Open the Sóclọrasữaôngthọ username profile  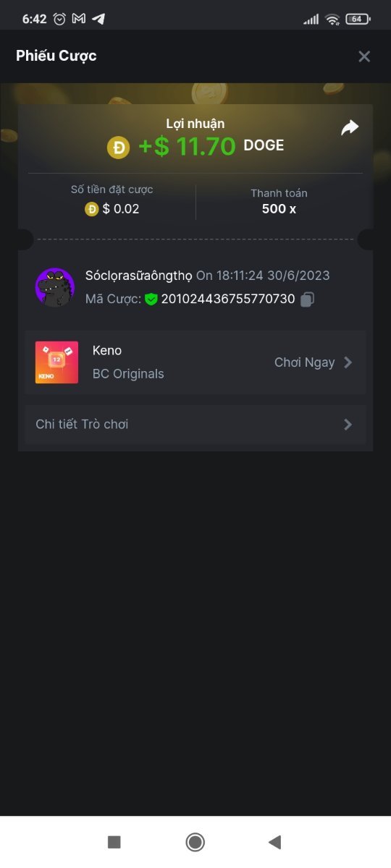139,276
